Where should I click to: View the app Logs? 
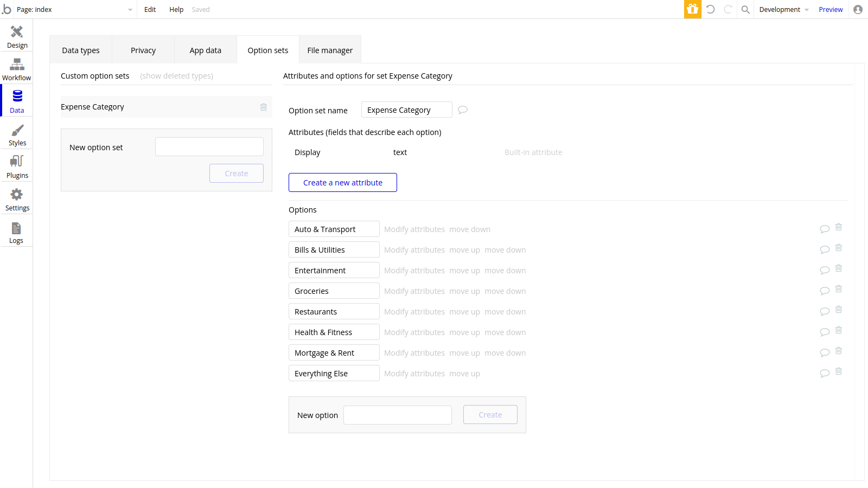(16, 231)
